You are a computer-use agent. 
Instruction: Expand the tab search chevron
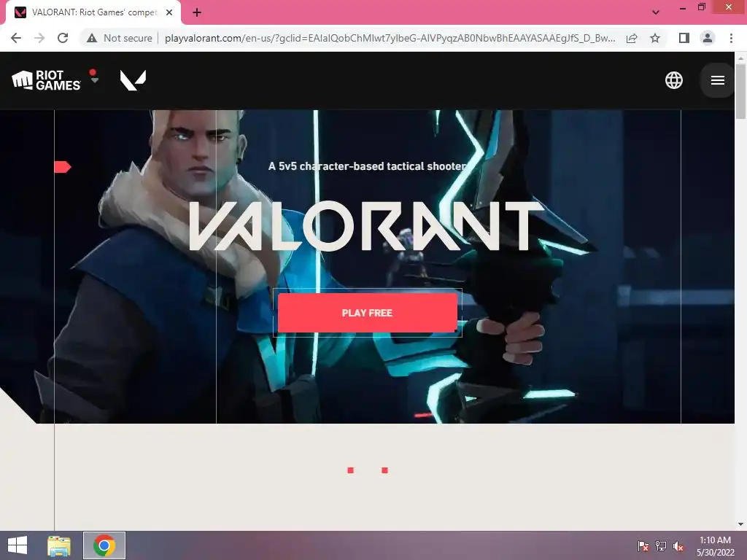(656, 12)
